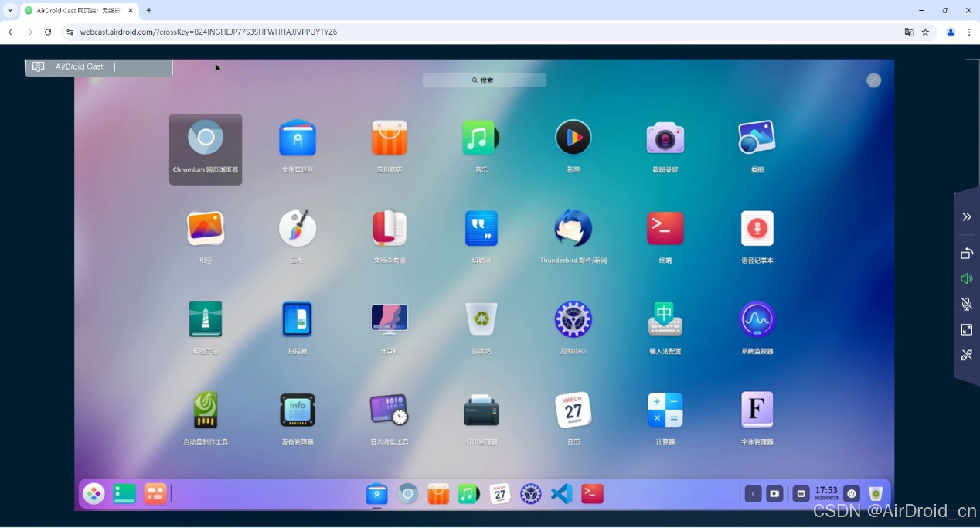980x528 pixels.
Task: Open the power button in the dock
Action: [852, 494]
